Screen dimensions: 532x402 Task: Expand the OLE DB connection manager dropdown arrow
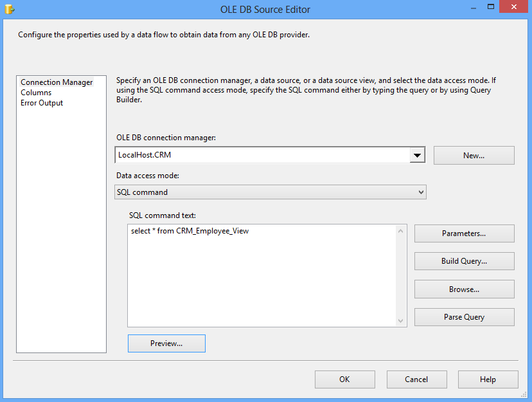418,155
